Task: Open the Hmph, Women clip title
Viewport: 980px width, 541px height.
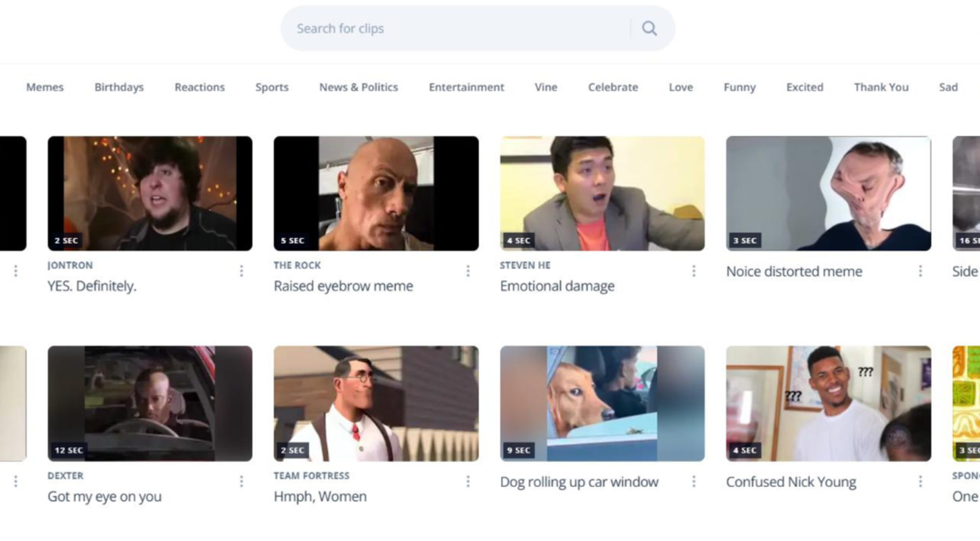Action: 320,496
